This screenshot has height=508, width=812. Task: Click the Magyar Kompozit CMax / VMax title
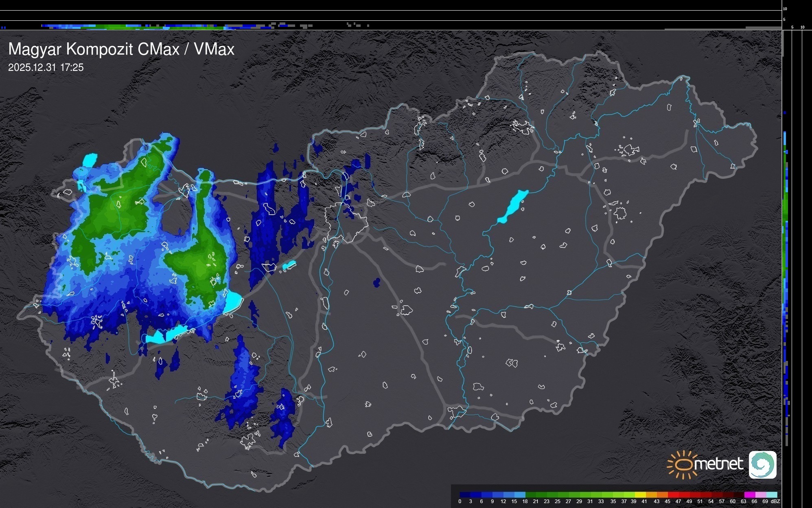(121, 49)
